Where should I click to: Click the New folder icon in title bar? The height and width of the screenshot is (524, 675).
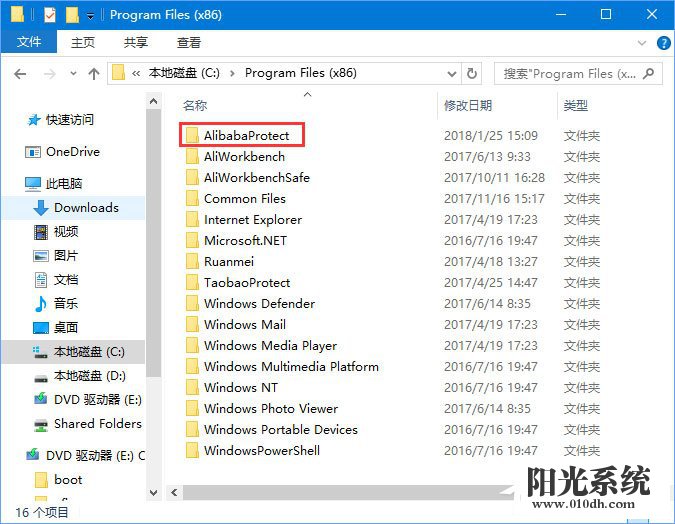coord(72,15)
